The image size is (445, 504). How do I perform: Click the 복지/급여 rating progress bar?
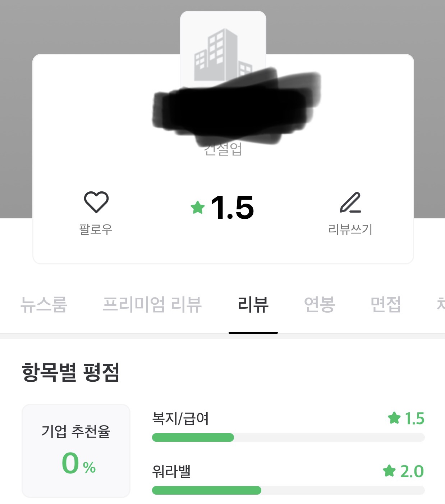(x=288, y=437)
